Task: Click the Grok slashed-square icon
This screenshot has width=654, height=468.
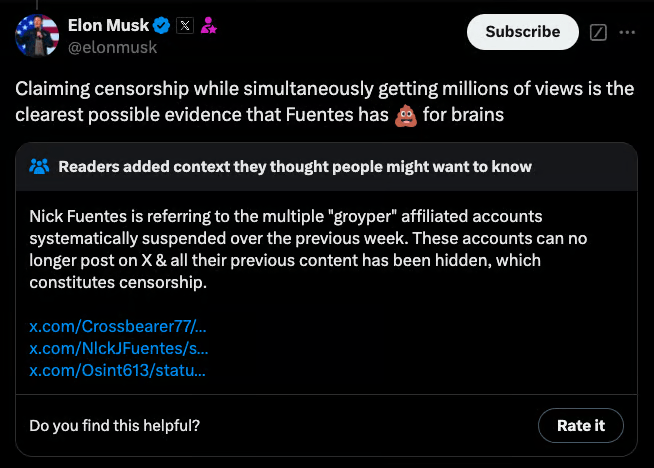Action: pyautogui.click(x=599, y=32)
